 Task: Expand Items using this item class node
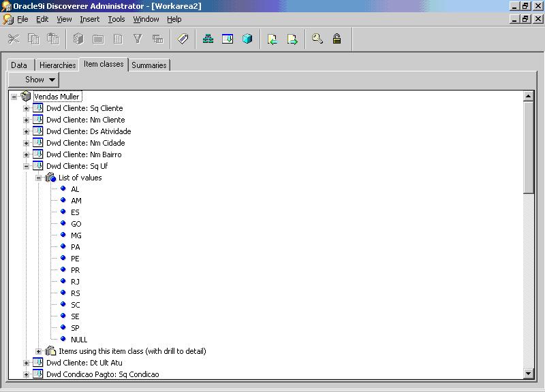(39, 351)
